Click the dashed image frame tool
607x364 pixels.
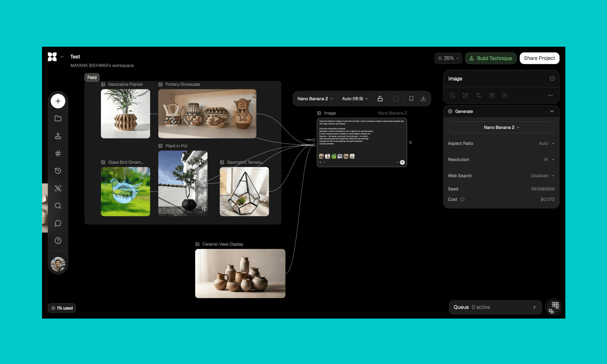point(505,95)
